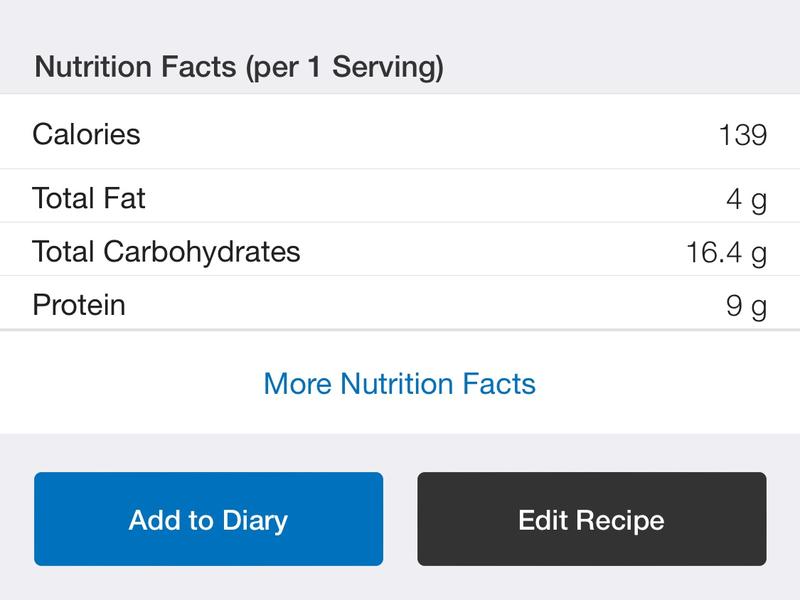Tap the gap between Add to Diary and Edit Recipe

[400, 520]
